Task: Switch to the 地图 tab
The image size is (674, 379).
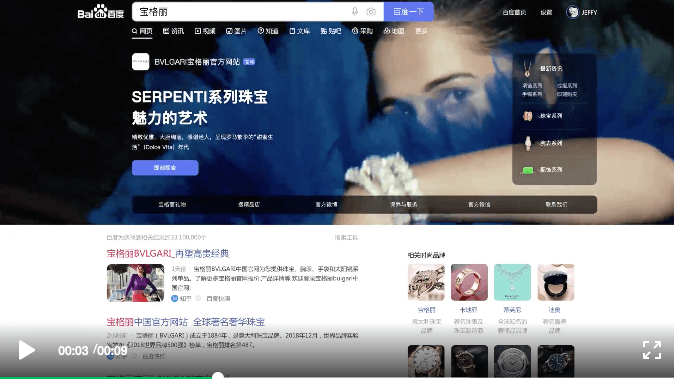Action: (x=394, y=31)
